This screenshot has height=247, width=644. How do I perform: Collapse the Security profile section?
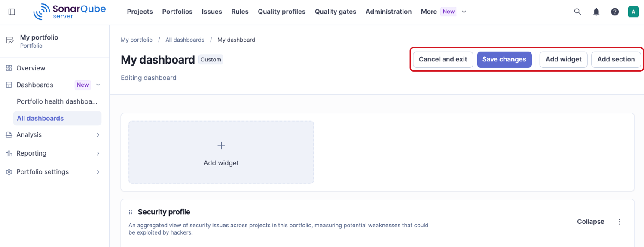[x=591, y=222]
